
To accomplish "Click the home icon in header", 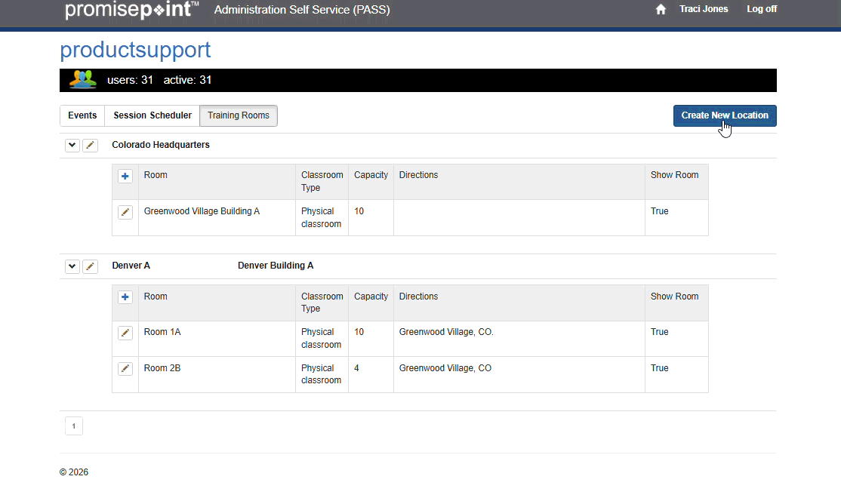I will [661, 10].
